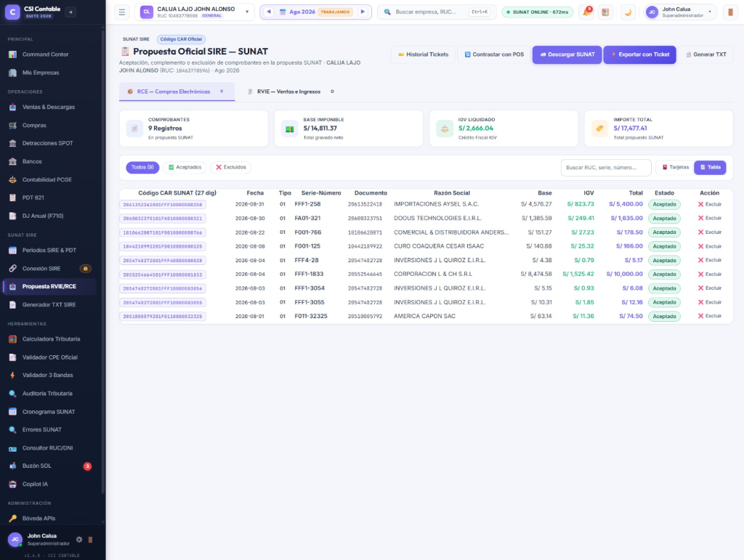
Task: Go to previous period with left arrow
Action: click(x=269, y=12)
